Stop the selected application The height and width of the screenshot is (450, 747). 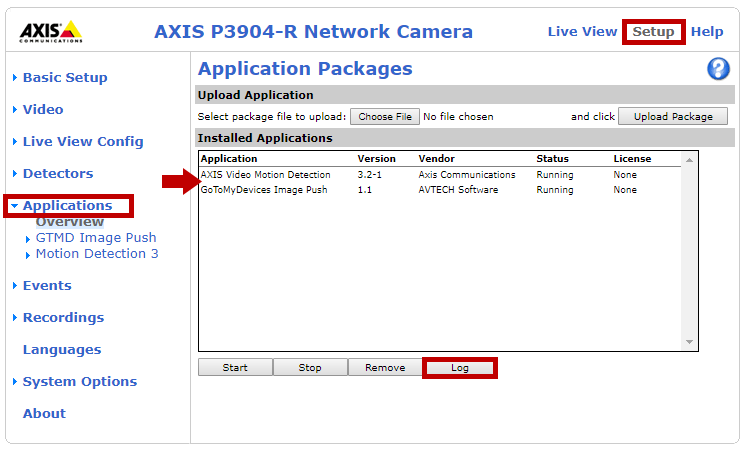[x=310, y=368]
